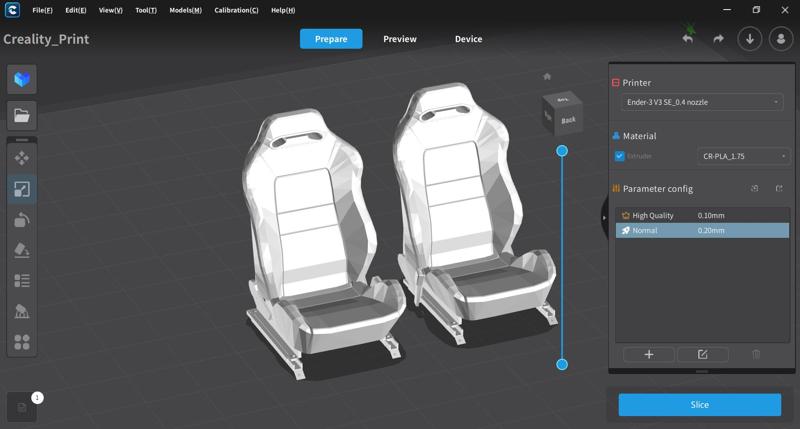
Task: Minimize the Creality Print window
Action: click(727, 10)
